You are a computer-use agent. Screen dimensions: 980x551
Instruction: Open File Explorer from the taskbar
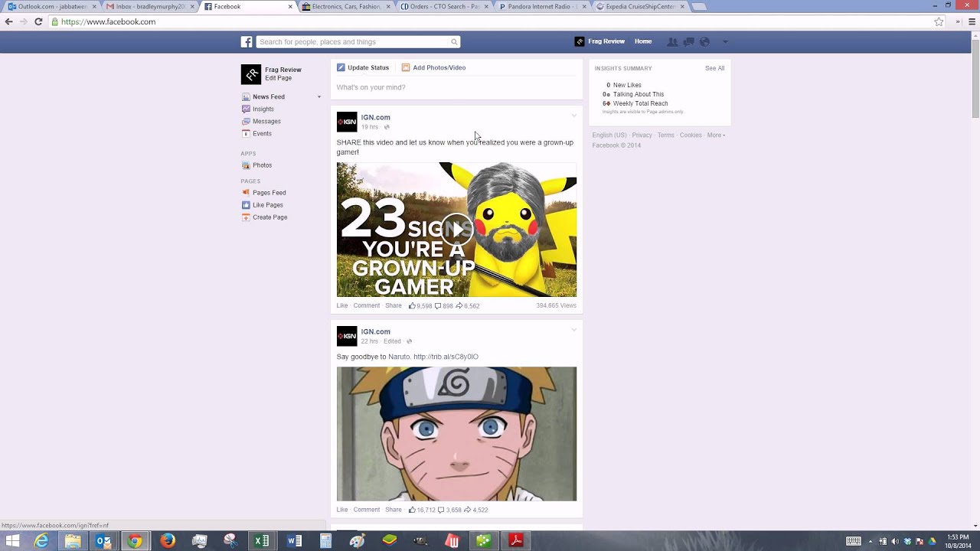pos(73,541)
